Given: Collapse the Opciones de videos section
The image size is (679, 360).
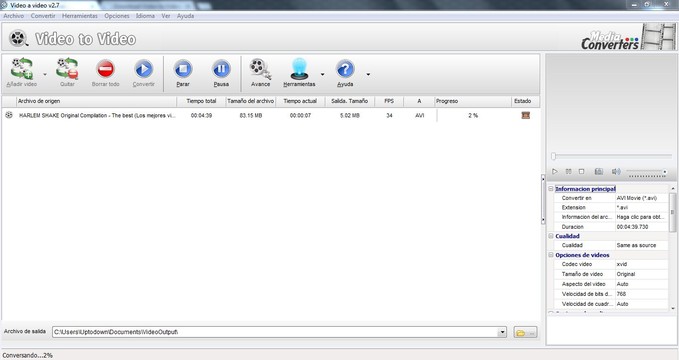Looking at the screenshot, I should (551, 255).
